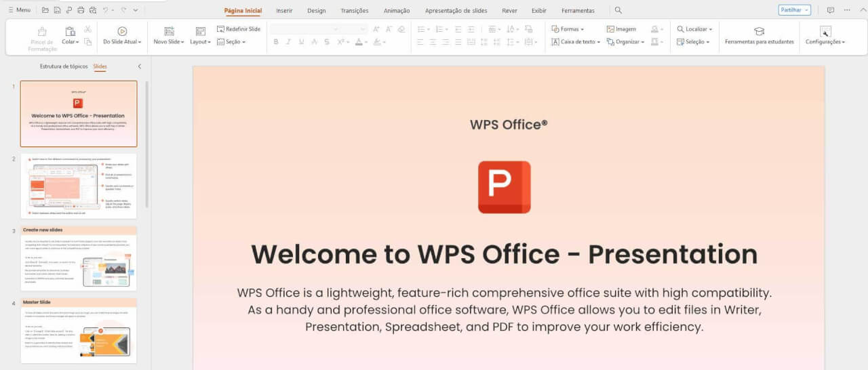Open the font name combo box
Image resolution: width=868 pixels, height=370 pixels.
pos(304,29)
